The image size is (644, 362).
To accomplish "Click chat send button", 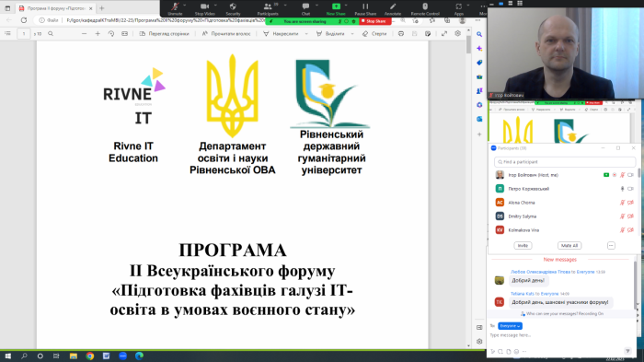I will click(x=627, y=351).
